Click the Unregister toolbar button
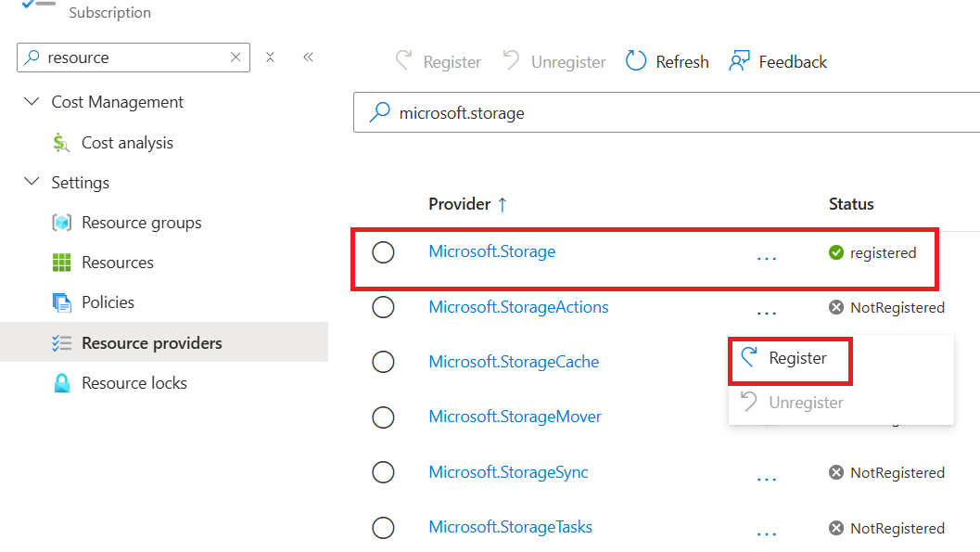Viewport: 980px width, 552px height. (x=554, y=62)
